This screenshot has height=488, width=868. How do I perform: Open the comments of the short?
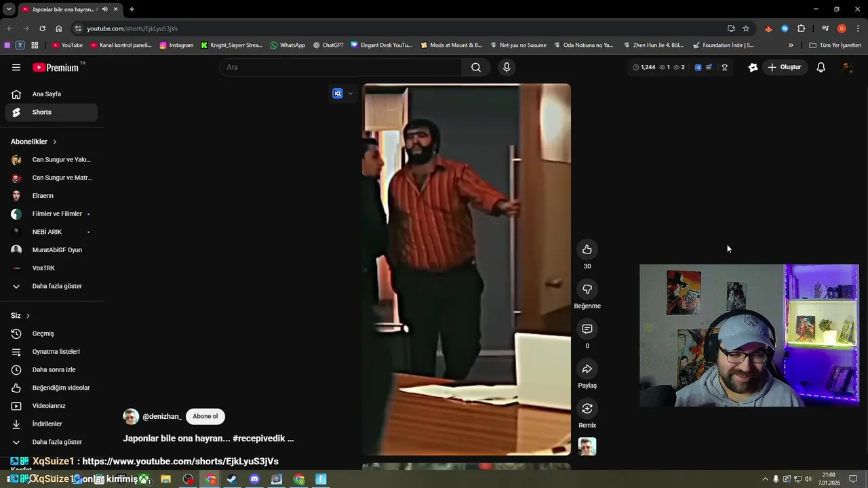pyautogui.click(x=587, y=329)
